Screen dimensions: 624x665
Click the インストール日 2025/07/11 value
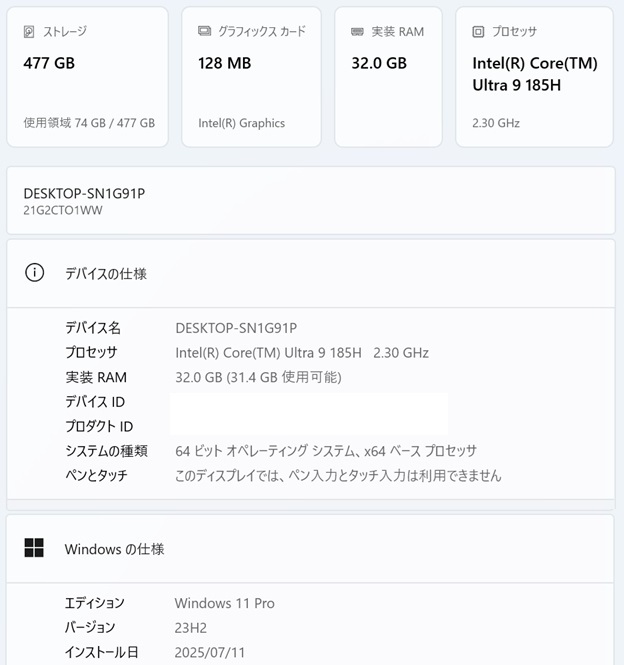pyautogui.click(x=209, y=653)
